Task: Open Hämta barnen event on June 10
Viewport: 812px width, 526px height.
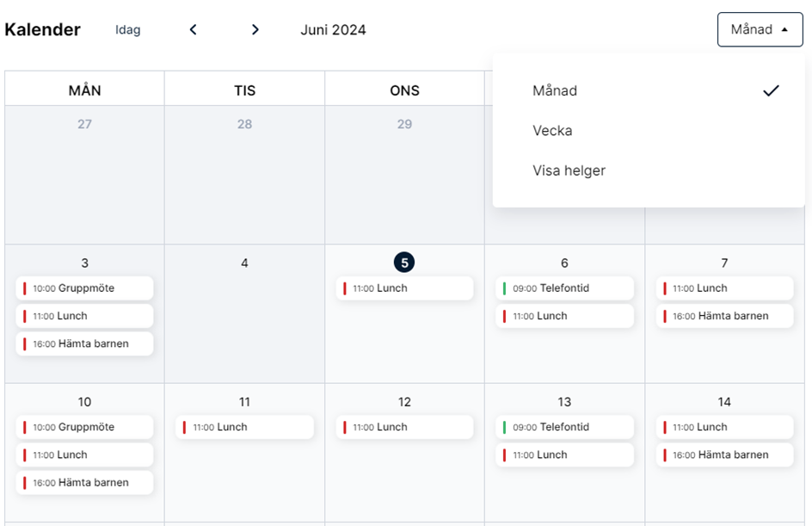Action: [84, 482]
